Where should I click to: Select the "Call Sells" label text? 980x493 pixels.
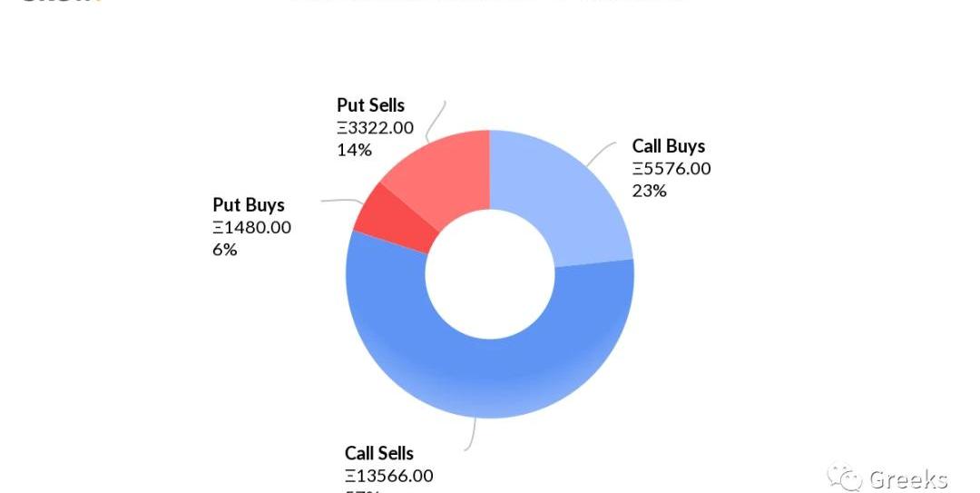(x=378, y=453)
